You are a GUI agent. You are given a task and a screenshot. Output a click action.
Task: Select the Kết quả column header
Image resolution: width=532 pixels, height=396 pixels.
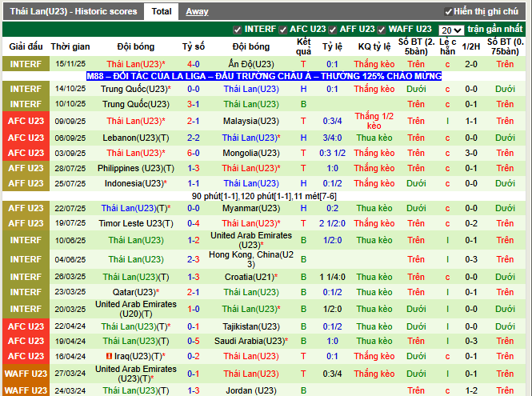tap(303, 46)
